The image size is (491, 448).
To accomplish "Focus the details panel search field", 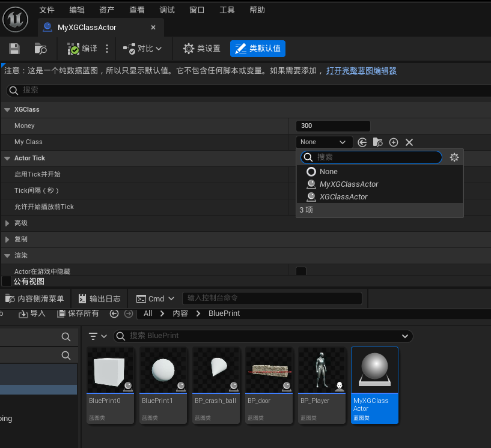I will tap(249, 91).
